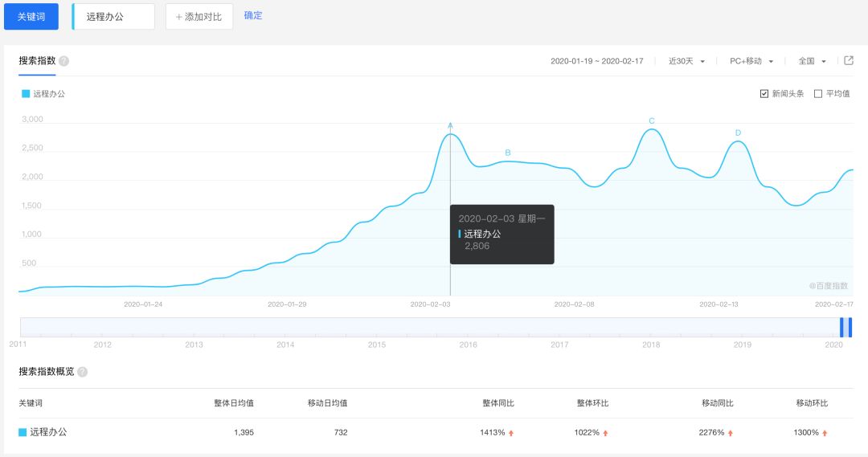Image resolution: width=868 pixels, height=457 pixels.
Task: Toggle the 远程办公 series in legend
Action: click(48, 94)
